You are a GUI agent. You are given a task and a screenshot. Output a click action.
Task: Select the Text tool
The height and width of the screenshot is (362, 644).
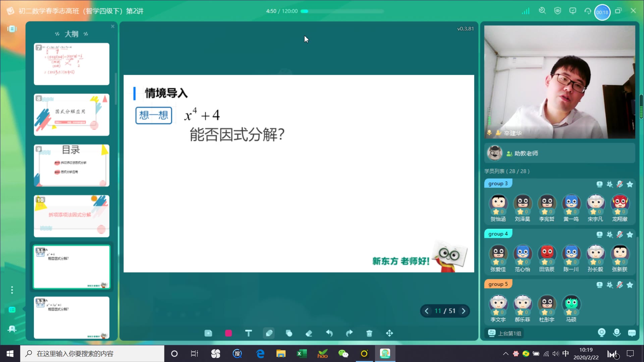[249, 333]
